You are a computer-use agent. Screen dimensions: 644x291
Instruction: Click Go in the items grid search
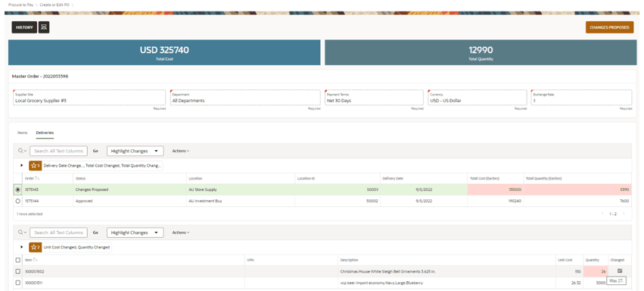[x=95, y=233]
